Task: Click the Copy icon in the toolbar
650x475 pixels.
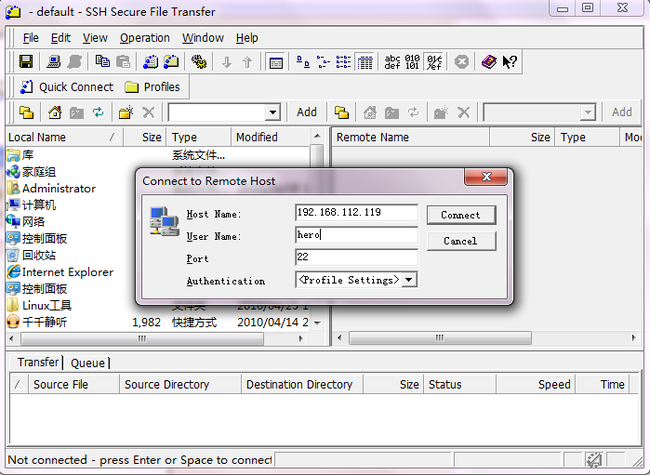Action: (102, 62)
